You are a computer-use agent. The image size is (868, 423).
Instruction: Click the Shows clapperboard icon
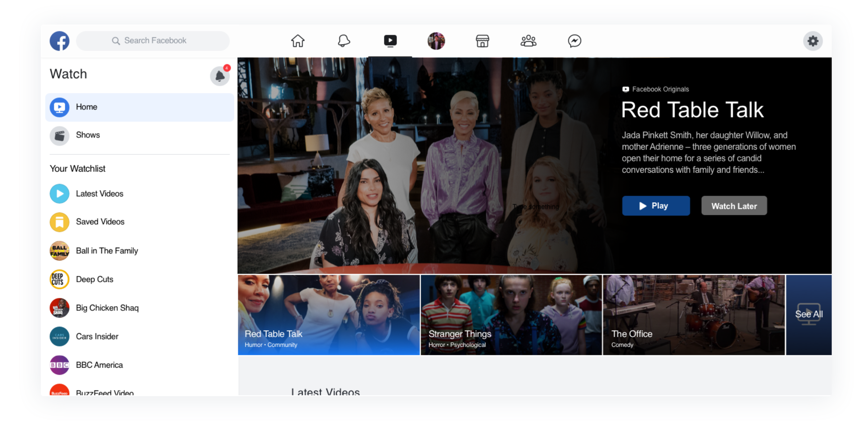pos(59,135)
